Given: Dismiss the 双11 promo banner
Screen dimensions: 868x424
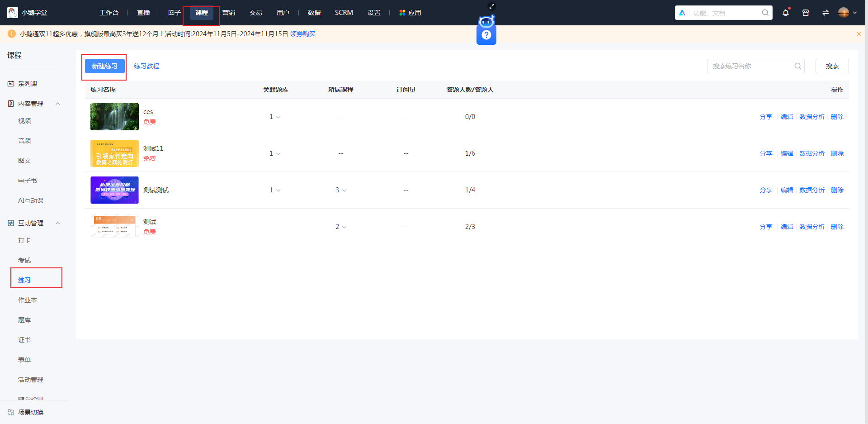Looking at the screenshot, I should tap(859, 33).
